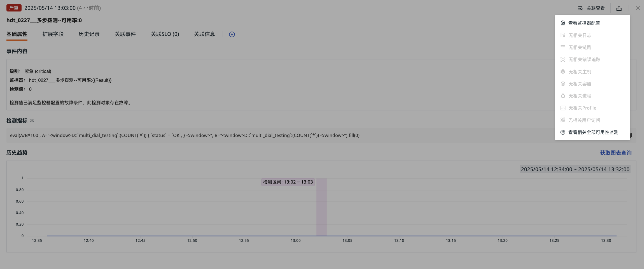The width and height of the screenshot is (644, 269).
Task: Click the 检测区间: 13:02 ~ 13:03 chart label
Action: [288, 182]
